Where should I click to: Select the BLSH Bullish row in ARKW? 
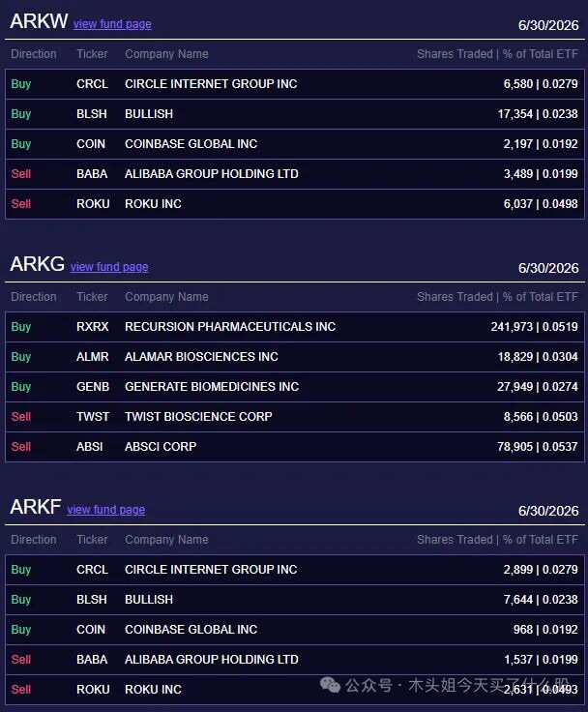click(x=295, y=114)
